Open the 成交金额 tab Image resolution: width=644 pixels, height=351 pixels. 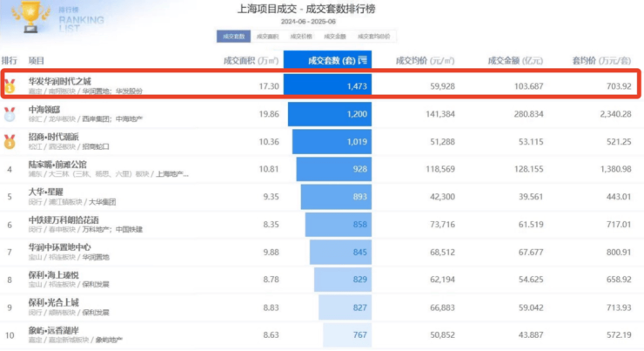pyautogui.click(x=335, y=37)
